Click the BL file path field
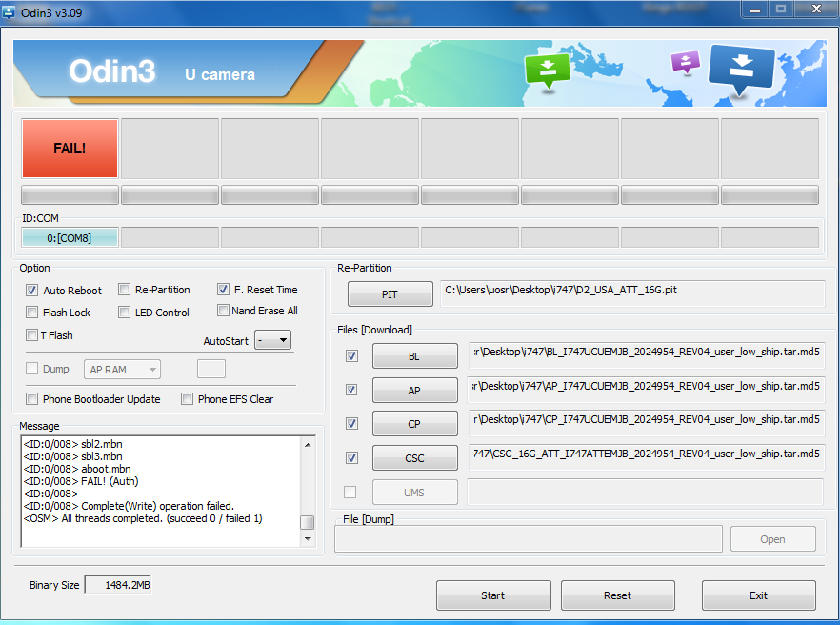The height and width of the screenshot is (625, 840). click(647, 355)
